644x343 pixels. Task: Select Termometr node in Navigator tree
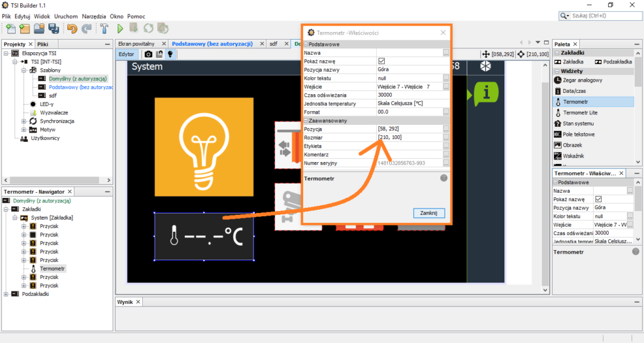pyautogui.click(x=52, y=269)
